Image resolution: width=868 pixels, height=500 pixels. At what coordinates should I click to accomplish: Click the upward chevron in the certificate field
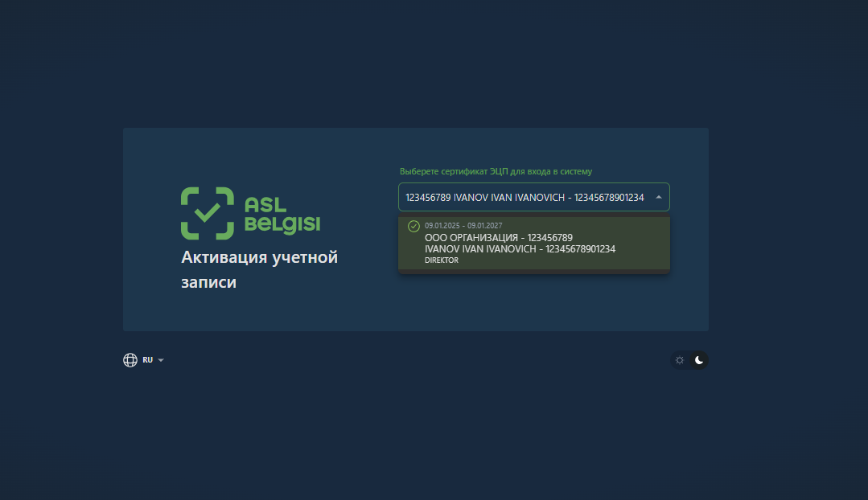pos(658,196)
